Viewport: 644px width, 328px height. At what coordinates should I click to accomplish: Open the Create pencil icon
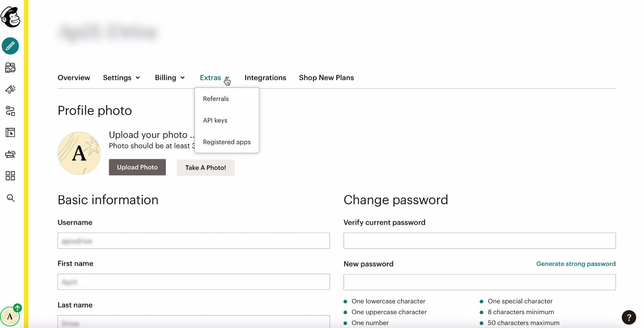[x=10, y=46]
